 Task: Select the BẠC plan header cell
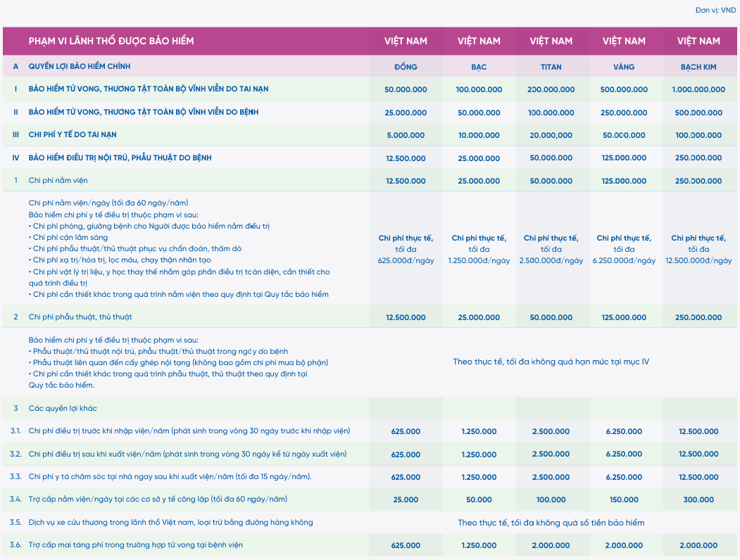pos(479,67)
